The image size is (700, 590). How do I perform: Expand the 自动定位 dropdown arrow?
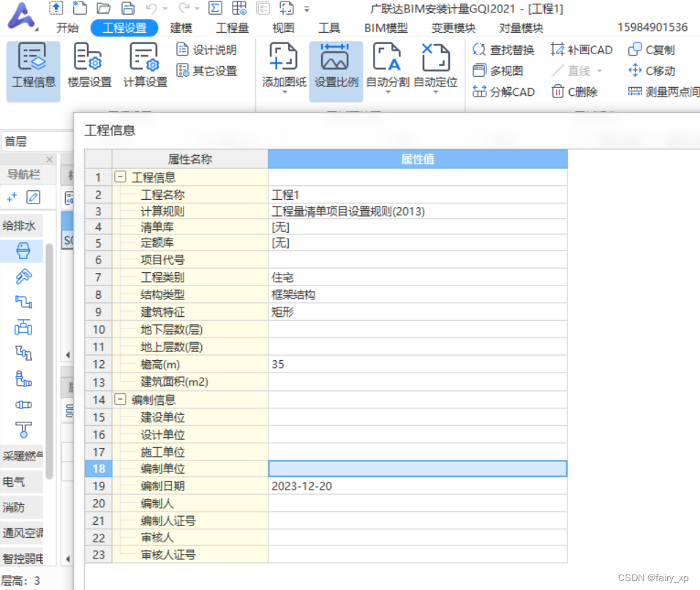[x=436, y=92]
